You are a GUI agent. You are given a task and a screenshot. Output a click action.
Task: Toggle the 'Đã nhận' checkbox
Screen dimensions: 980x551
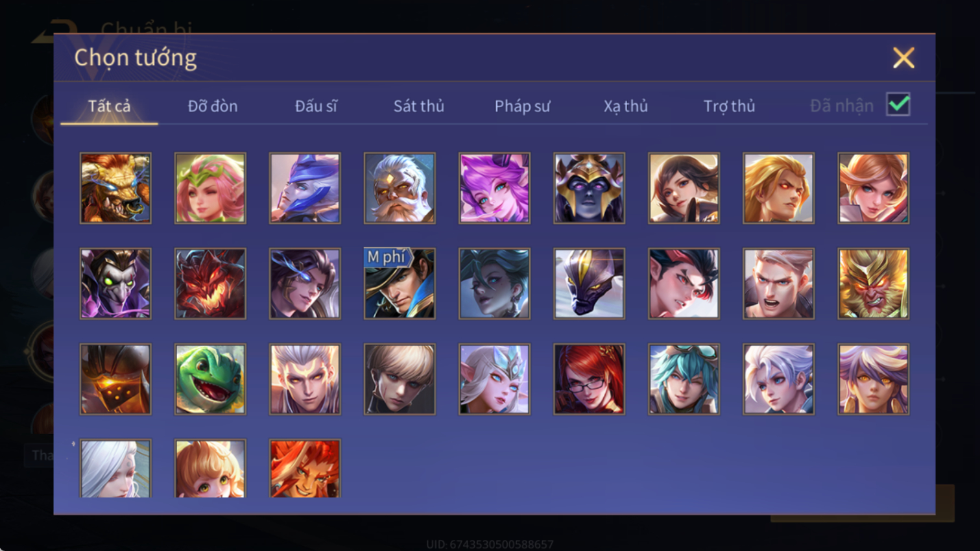(898, 104)
